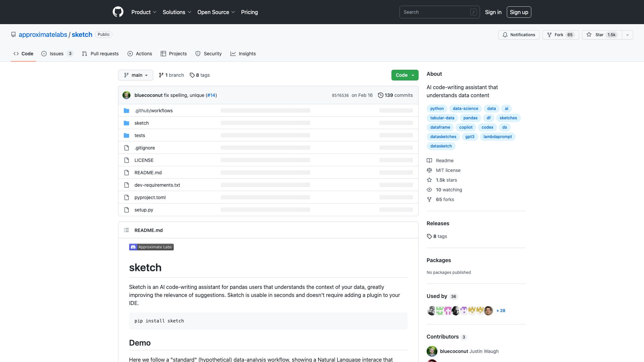
Task: Open the Releases heading link
Action: point(438,223)
